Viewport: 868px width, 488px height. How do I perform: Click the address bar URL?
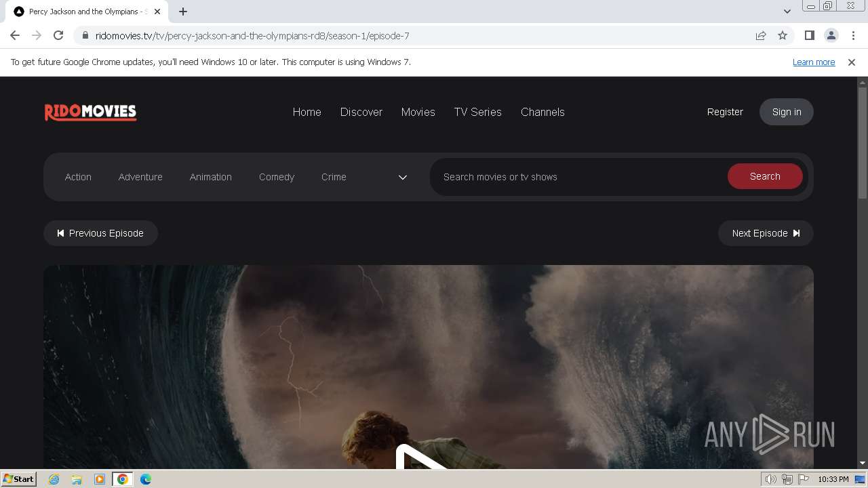pyautogui.click(x=252, y=35)
